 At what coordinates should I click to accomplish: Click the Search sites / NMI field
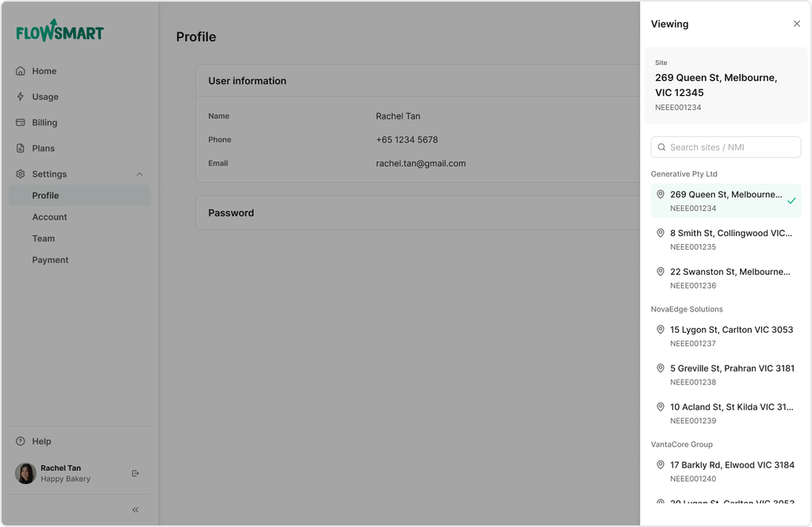point(733,147)
